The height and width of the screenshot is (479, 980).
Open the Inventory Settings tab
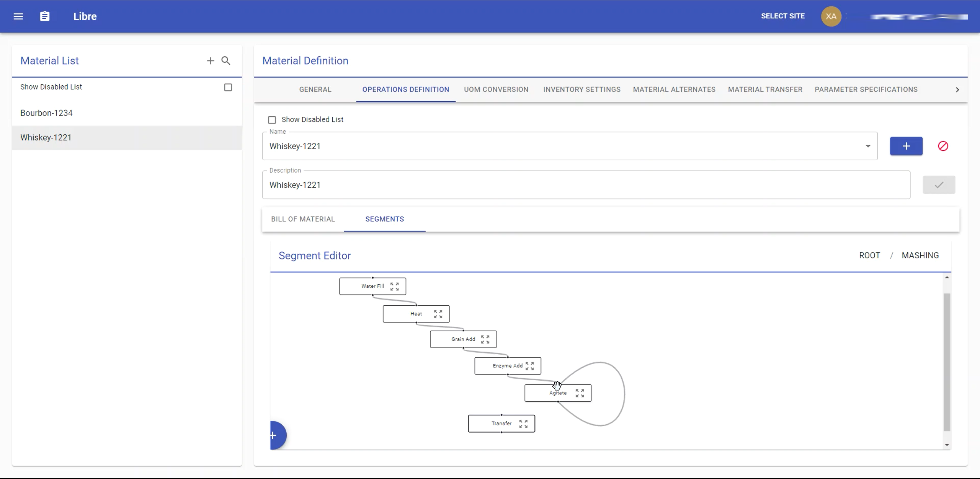tap(581, 90)
